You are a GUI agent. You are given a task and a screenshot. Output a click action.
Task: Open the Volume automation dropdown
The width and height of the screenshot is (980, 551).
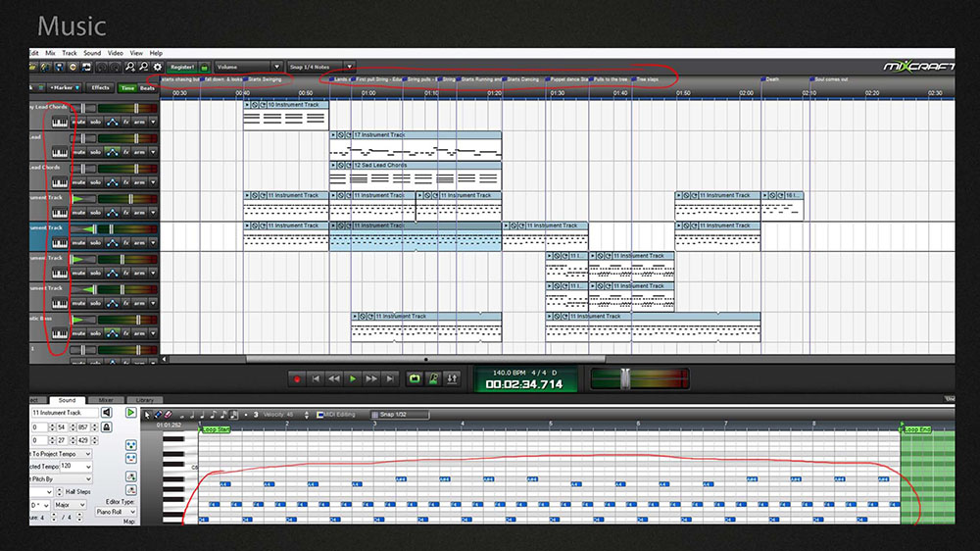tap(276, 67)
